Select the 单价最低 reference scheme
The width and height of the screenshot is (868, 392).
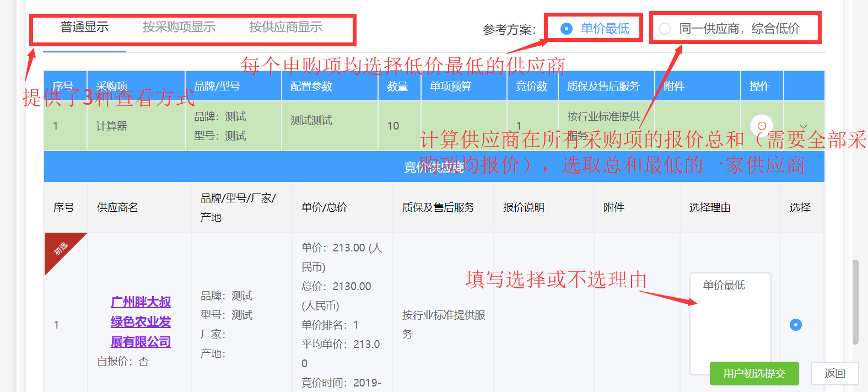[x=567, y=29]
